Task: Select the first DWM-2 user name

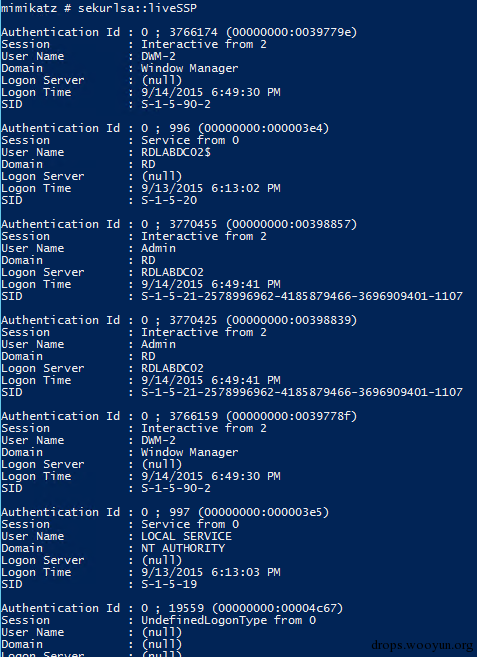Action: pos(158,56)
